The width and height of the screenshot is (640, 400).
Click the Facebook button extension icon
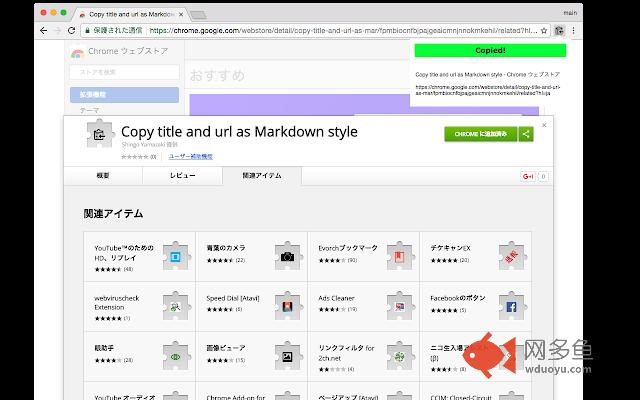(512, 306)
